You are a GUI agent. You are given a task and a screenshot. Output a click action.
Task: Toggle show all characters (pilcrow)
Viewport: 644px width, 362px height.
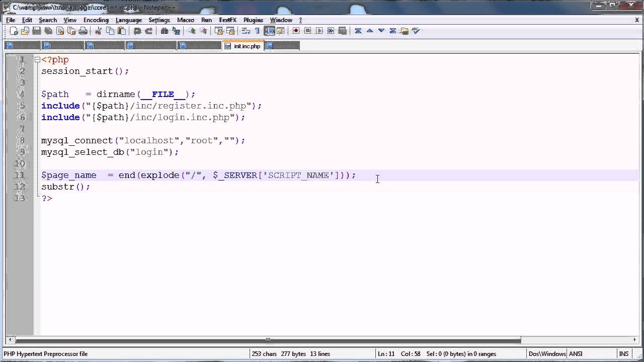tap(257, 31)
